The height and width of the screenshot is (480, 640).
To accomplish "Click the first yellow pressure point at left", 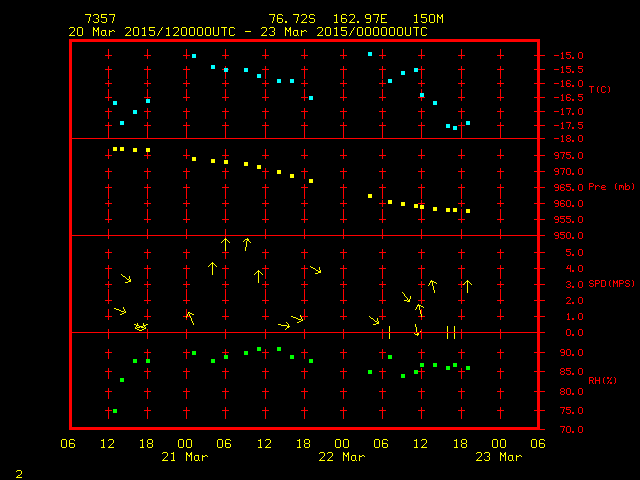I will pyautogui.click(x=115, y=149).
